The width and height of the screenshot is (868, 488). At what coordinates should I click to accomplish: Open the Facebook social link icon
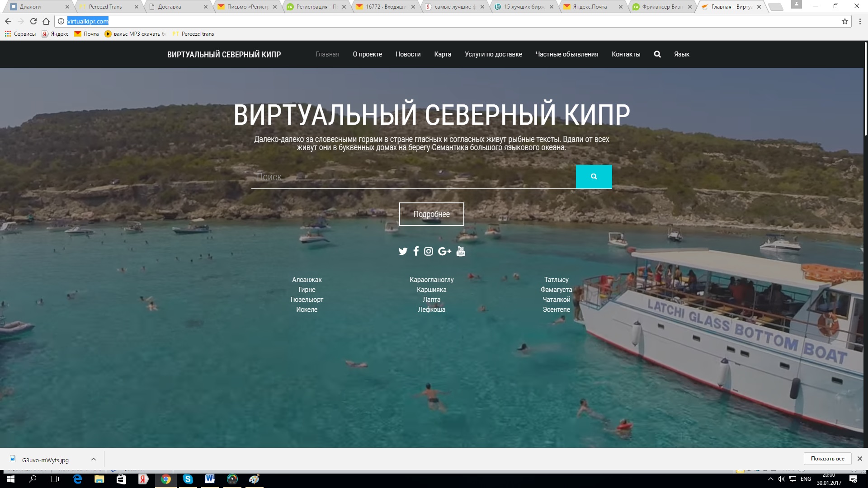click(416, 251)
